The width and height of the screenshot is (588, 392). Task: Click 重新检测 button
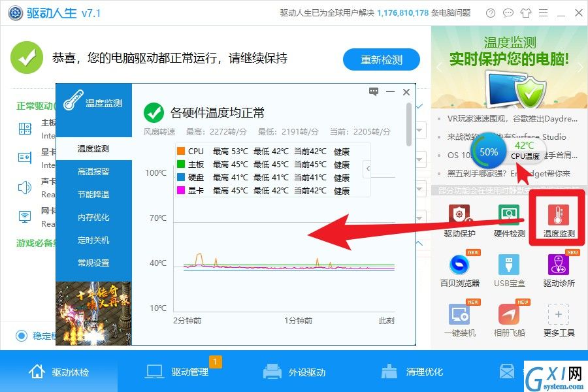click(x=382, y=59)
